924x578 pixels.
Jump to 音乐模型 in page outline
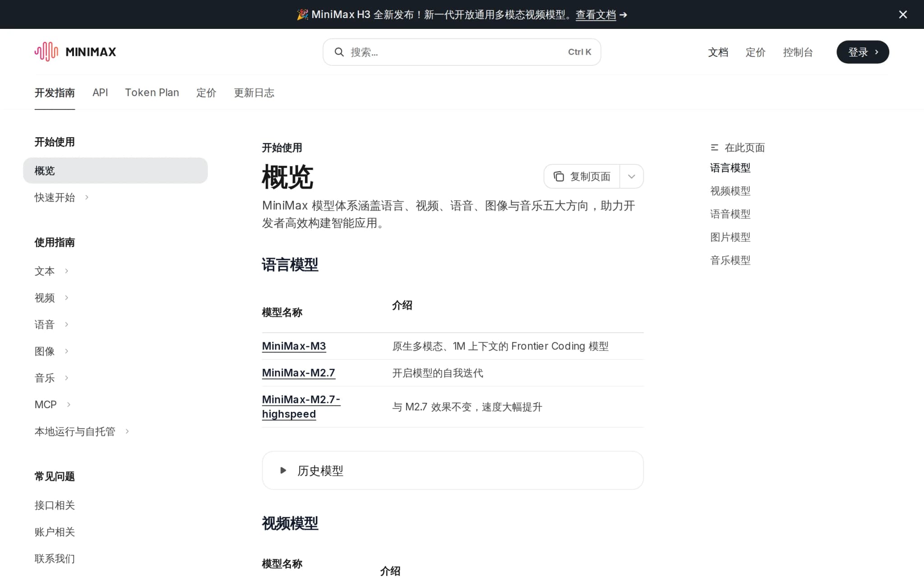tap(730, 260)
